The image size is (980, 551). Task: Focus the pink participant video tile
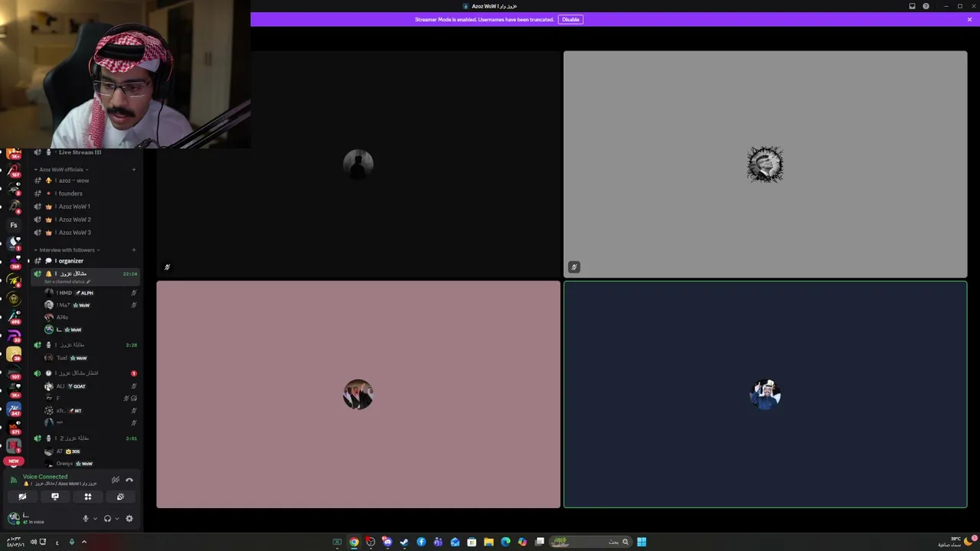point(358,394)
